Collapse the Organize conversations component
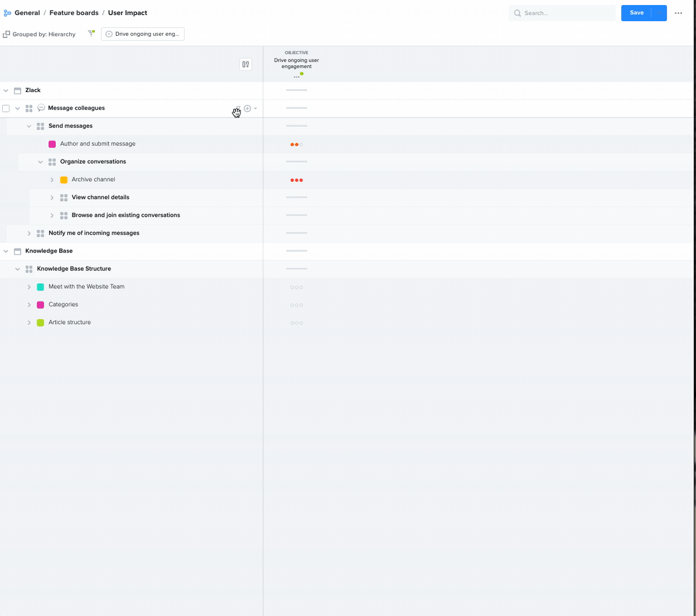This screenshot has height=616, width=696. tap(40, 162)
